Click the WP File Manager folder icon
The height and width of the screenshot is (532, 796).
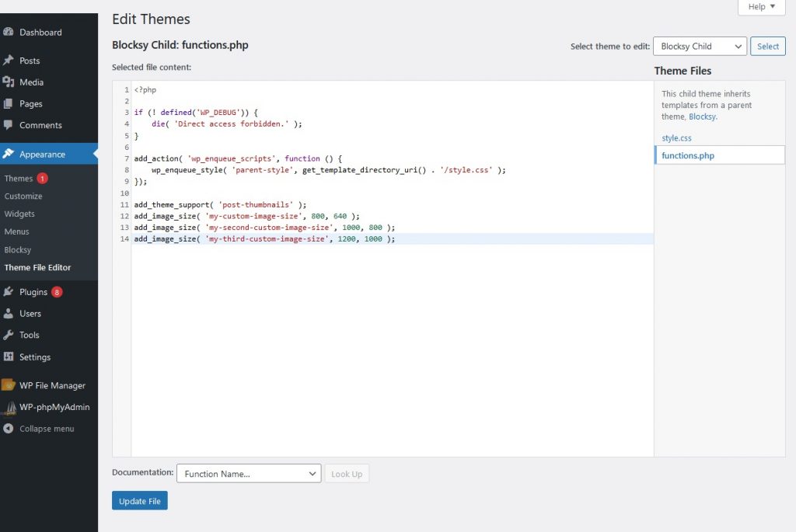click(8, 385)
